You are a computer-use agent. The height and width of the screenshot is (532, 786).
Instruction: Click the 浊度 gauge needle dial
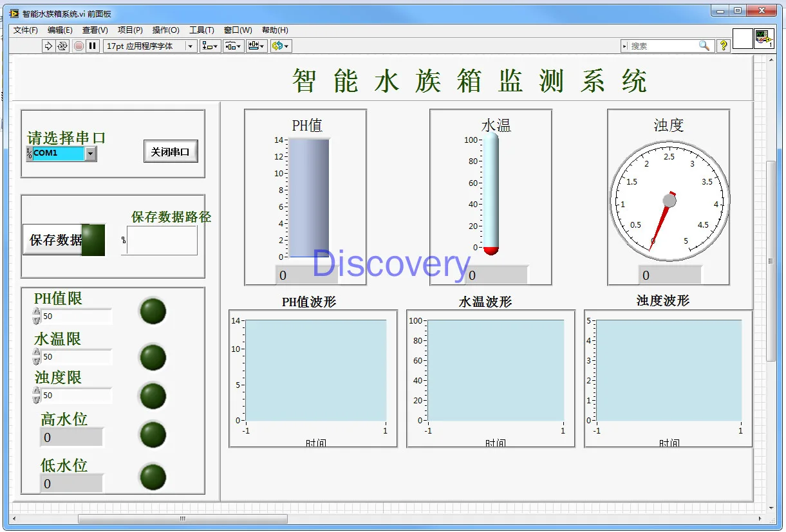pyautogui.click(x=669, y=199)
